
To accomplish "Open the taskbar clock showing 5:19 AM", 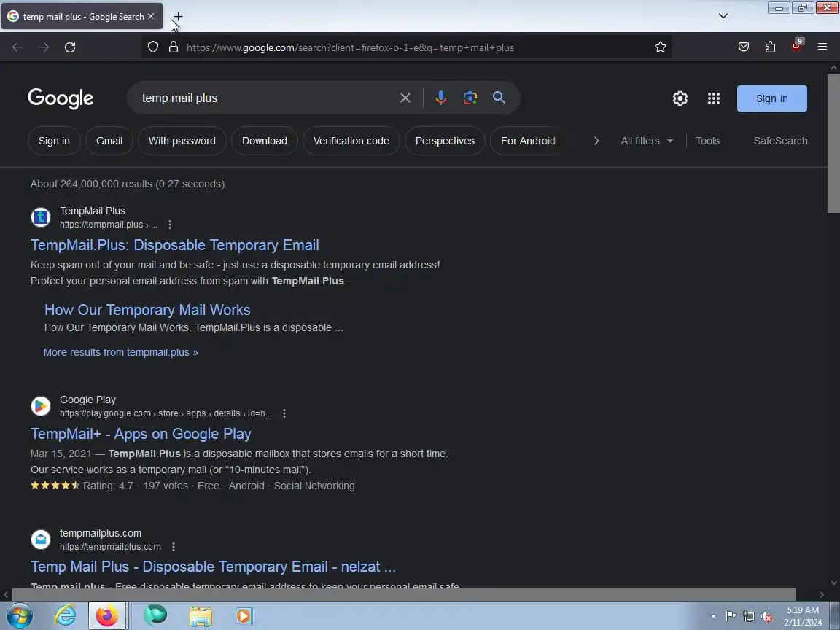I will tap(803, 616).
